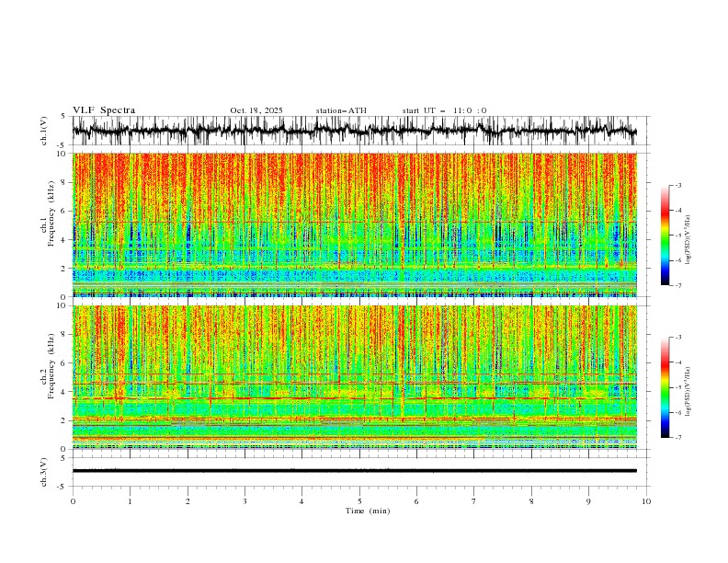
Task: Click the "ch.1(V)" vertical axis label
Action: (44, 131)
